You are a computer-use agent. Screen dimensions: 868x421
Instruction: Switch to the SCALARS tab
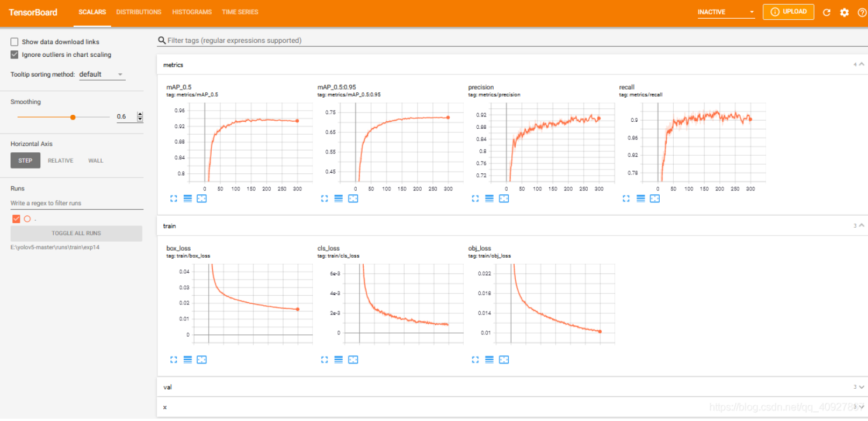click(92, 12)
